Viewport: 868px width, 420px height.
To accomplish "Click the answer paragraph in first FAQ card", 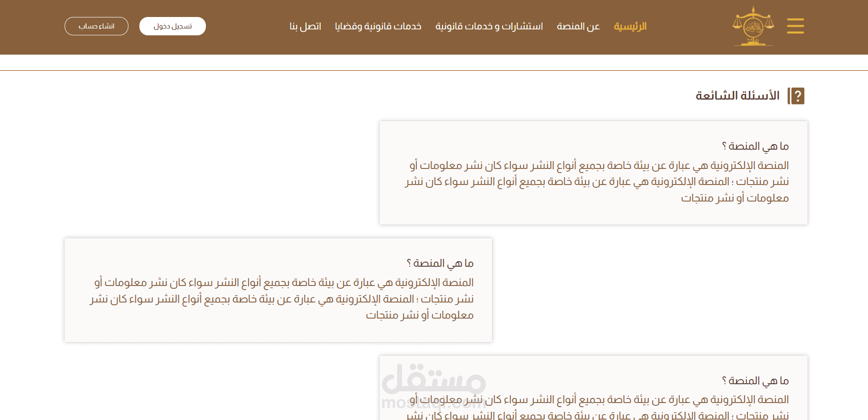I will (x=597, y=182).
